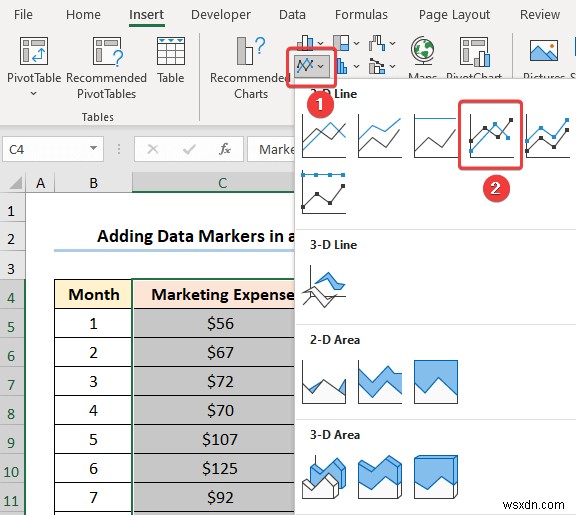This screenshot has width=576, height=515.
Task: Open the Insert Combo Chart dropdown
Action: point(382,66)
